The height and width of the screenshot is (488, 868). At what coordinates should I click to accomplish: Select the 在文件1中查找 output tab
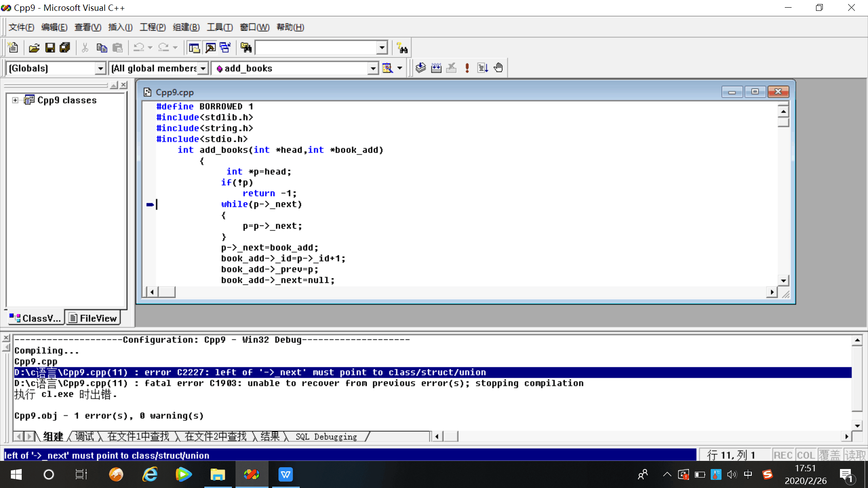click(138, 436)
